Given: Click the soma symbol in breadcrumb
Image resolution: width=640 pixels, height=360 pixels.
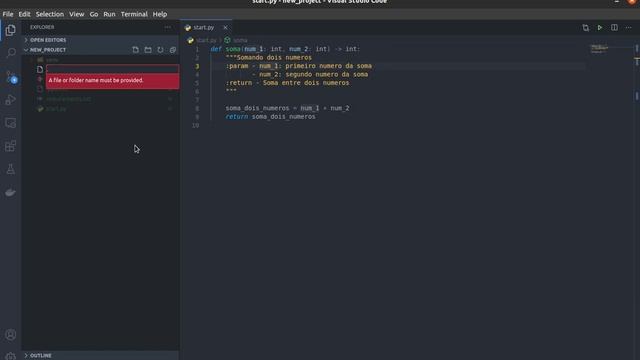Looking at the screenshot, I should pyautogui.click(x=240, y=40).
